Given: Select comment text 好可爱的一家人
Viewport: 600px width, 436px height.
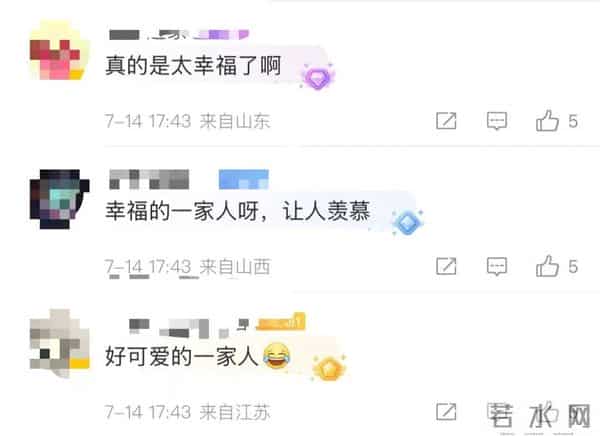Looking at the screenshot, I should coord(181,356).
